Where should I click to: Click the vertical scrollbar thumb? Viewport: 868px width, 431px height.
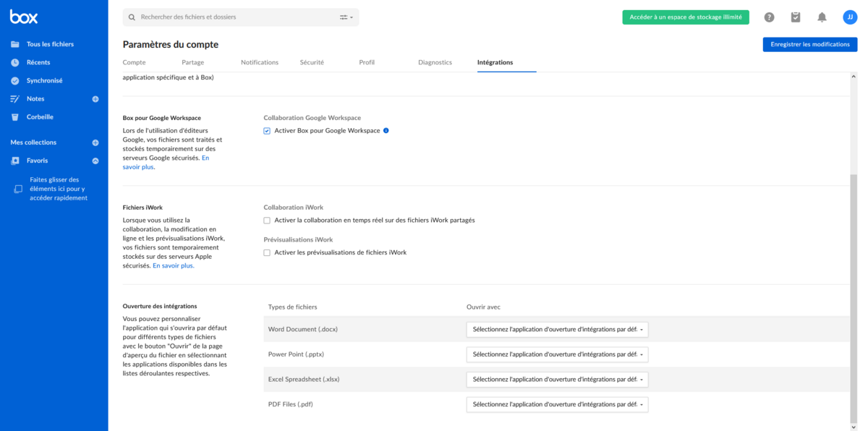point(854,300)
